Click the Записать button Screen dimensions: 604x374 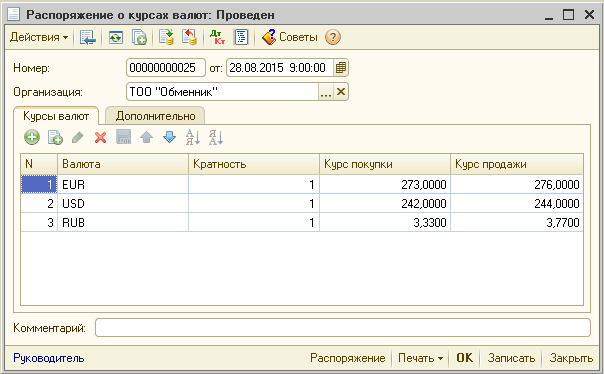pyautogui.click(x=511, y=358)
